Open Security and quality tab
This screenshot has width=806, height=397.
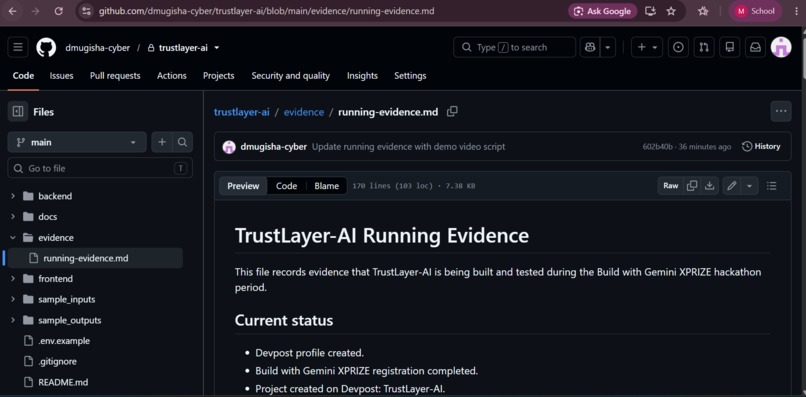(x=290, y=76)
